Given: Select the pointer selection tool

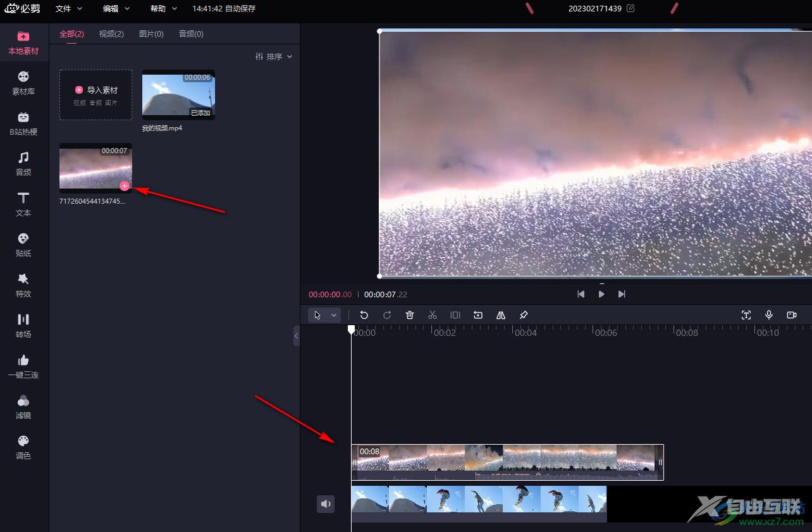Looking at the screenshot, I should pyautogui.click(x=317, y=315).
